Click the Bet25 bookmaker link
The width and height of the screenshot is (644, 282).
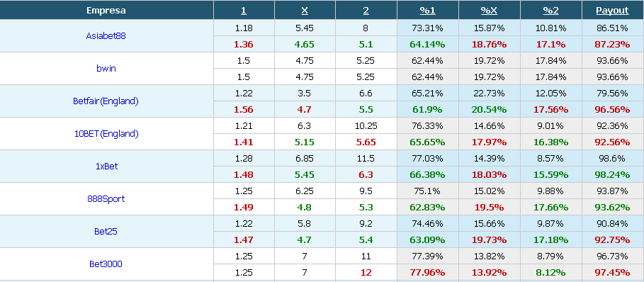[106, 231]
